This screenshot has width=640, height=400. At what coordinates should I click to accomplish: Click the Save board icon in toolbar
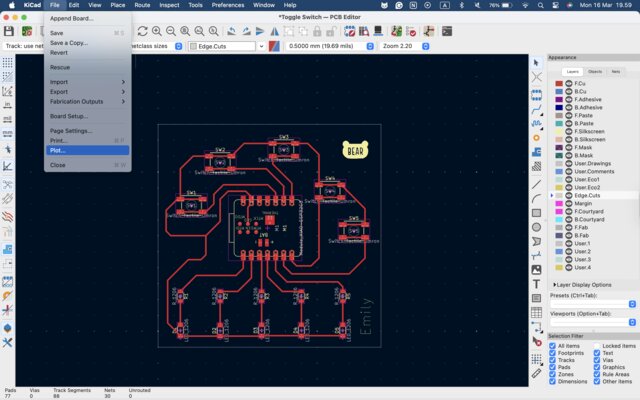(9, 31)
